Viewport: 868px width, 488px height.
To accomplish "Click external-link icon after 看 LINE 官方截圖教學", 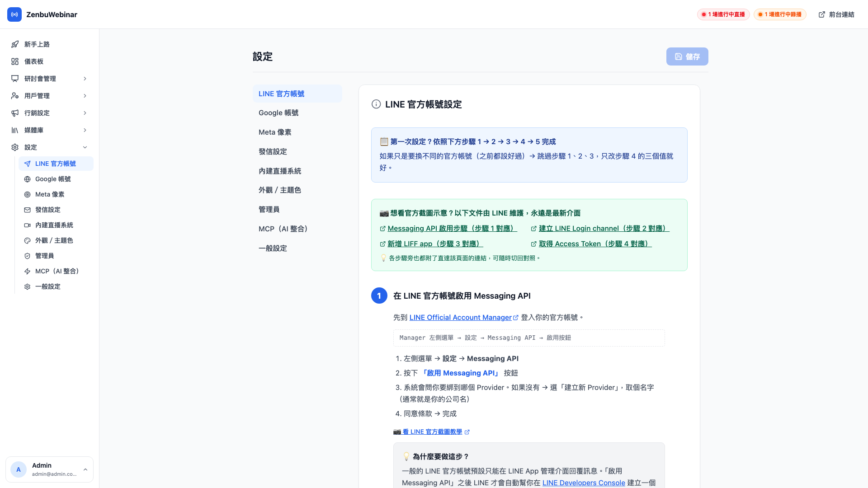I will click(x=467, y=432).
